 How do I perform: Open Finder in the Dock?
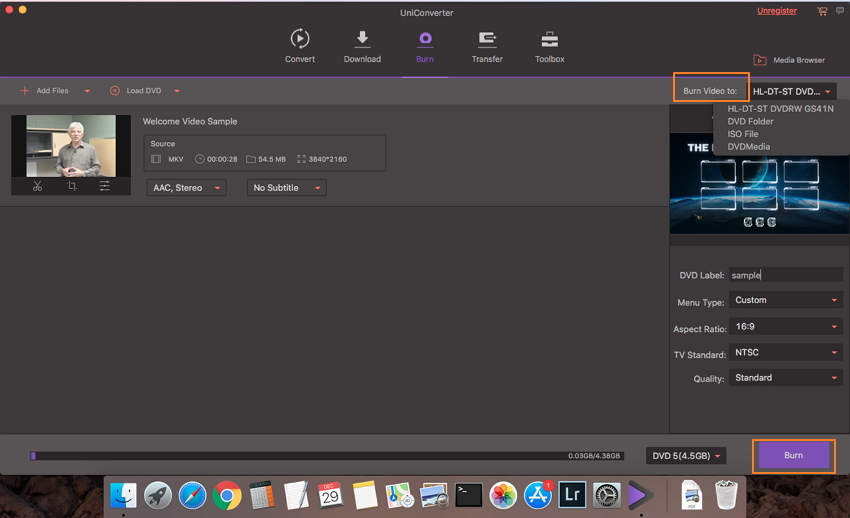click(123, 495)
